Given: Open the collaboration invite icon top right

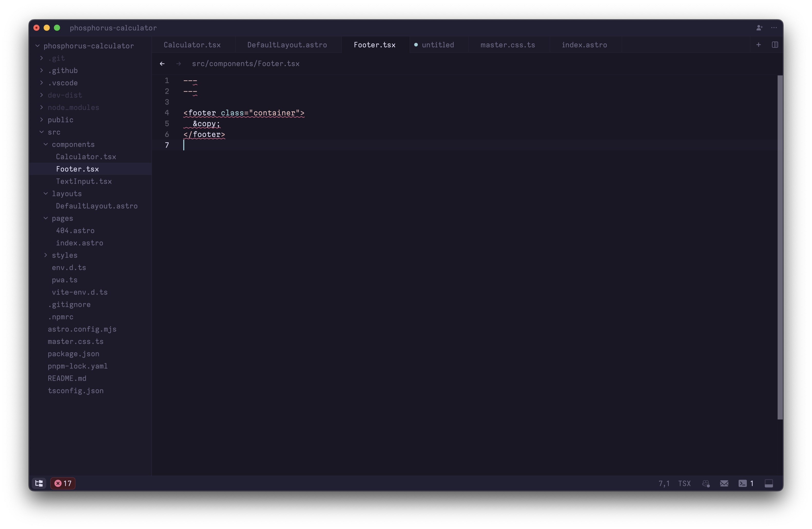Looking at the screenshot, I should click(759, 28).
